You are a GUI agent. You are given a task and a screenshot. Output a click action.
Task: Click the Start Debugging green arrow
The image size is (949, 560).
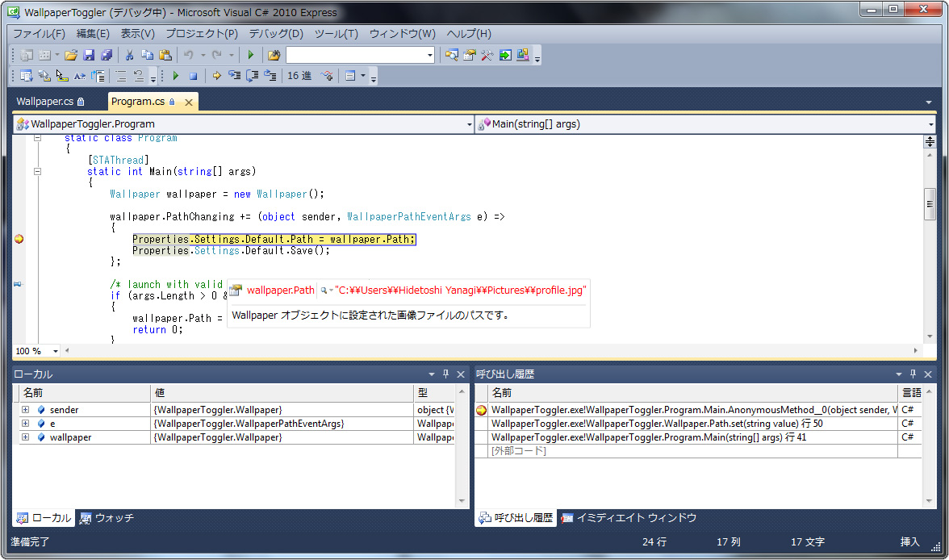click(250, 55)
